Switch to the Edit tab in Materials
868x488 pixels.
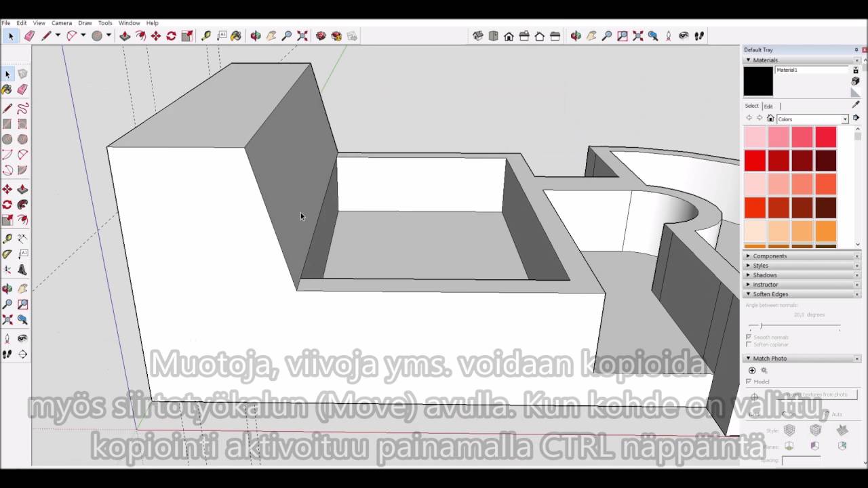click(768, 106)
